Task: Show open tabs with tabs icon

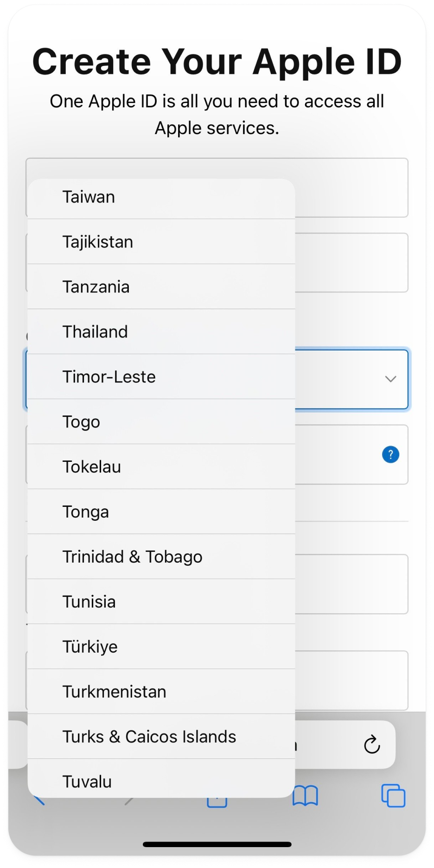Action: 393,796
